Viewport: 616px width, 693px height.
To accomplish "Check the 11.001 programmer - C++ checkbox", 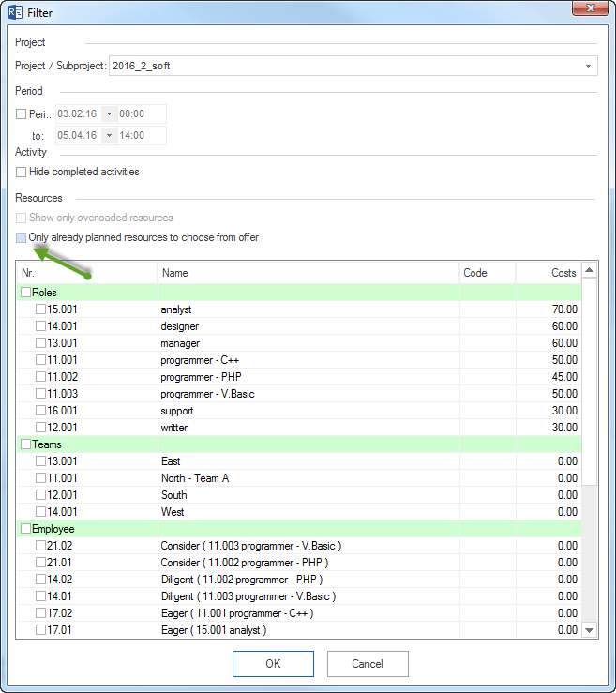I will pyautogui.click(x=40, y=360).
